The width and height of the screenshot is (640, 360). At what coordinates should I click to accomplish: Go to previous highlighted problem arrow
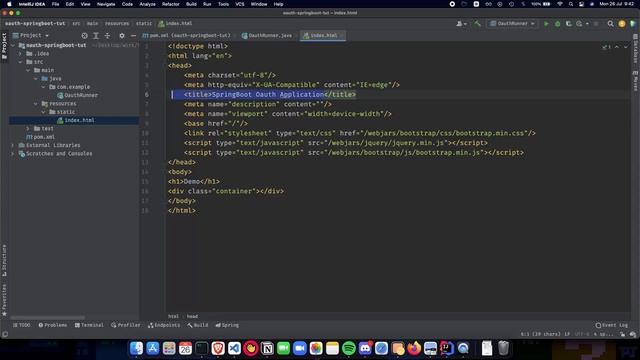pyautogui.click(x=617, y=47)
